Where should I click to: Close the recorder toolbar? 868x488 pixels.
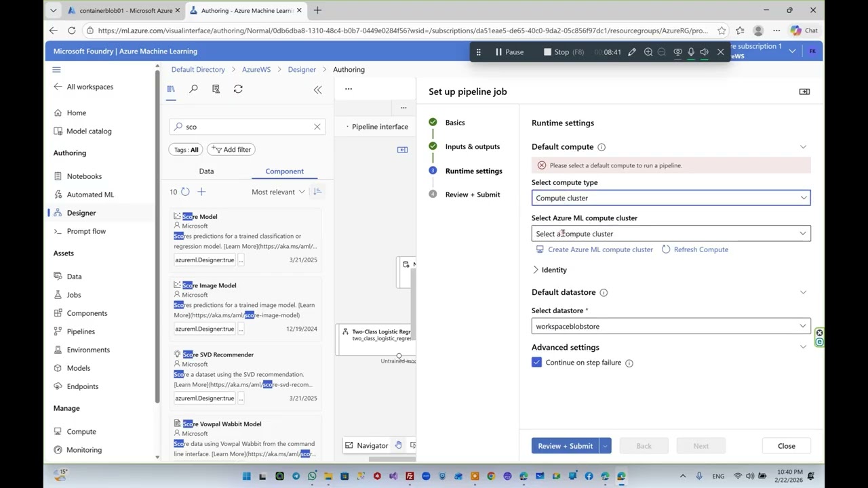(721, 52)
